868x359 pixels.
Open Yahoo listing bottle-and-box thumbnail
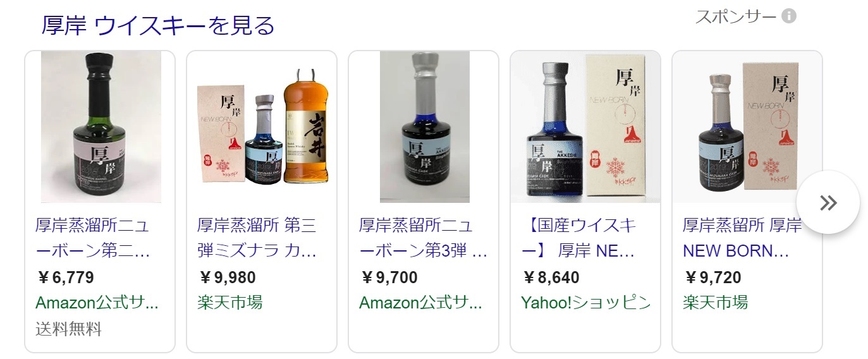585,127
